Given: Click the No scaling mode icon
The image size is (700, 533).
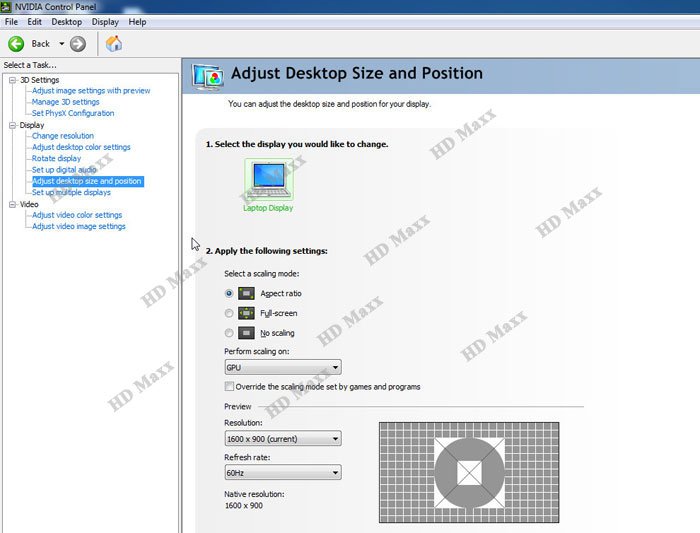Looking at the screenshot, I should click(246, 333).
